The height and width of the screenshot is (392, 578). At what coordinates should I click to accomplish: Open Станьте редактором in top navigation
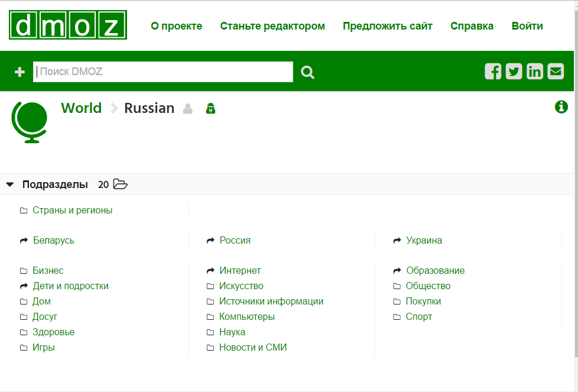point(272,26)
